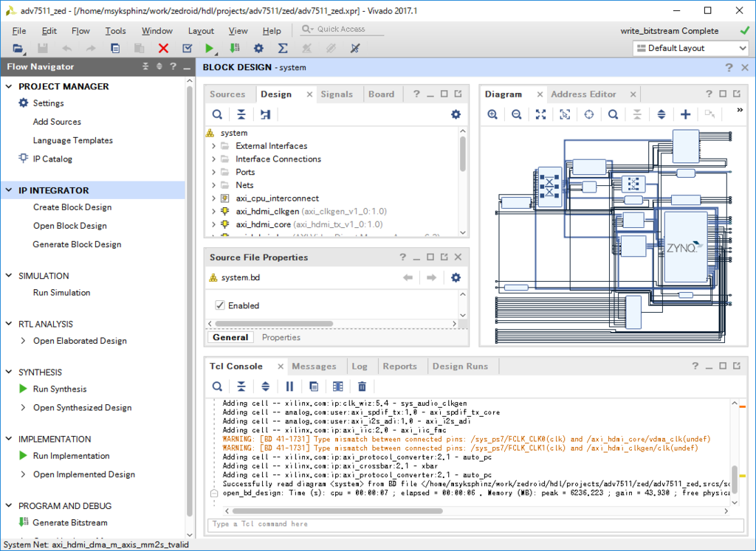Open the Default Layout dropdown
The image size is (756, 551).
(x=690, y=48)
